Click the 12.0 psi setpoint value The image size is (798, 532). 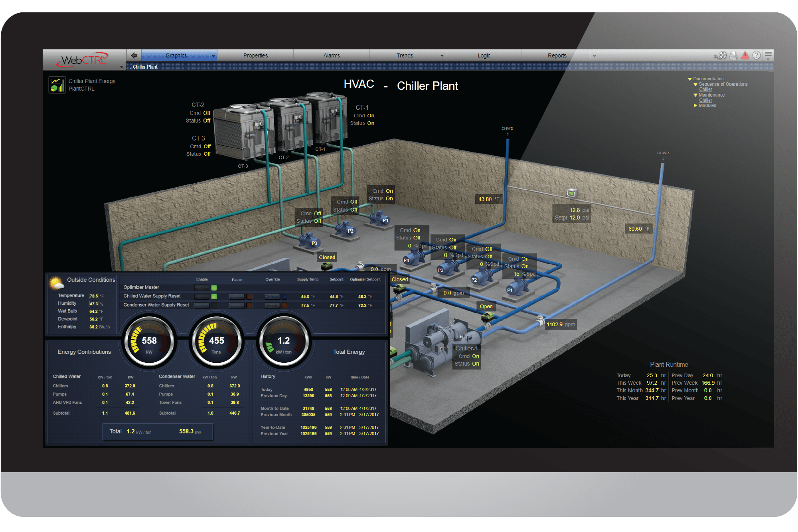pos(575,218)
